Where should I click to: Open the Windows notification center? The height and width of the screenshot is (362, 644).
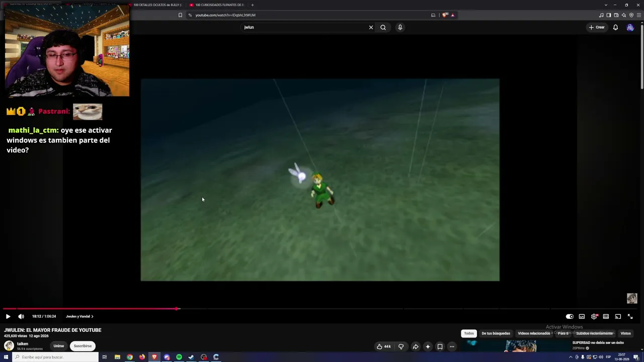coord(636,357)
